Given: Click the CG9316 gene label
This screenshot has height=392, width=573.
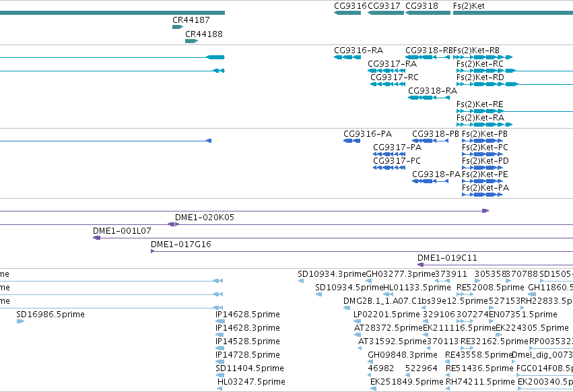Looking at the screenshot, I should tap(350, 6).
